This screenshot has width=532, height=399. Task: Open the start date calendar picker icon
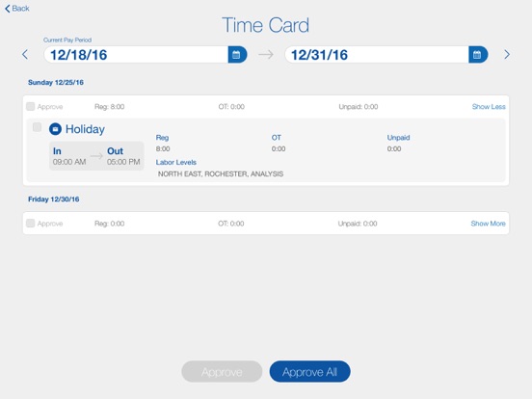tap(237, 55)
